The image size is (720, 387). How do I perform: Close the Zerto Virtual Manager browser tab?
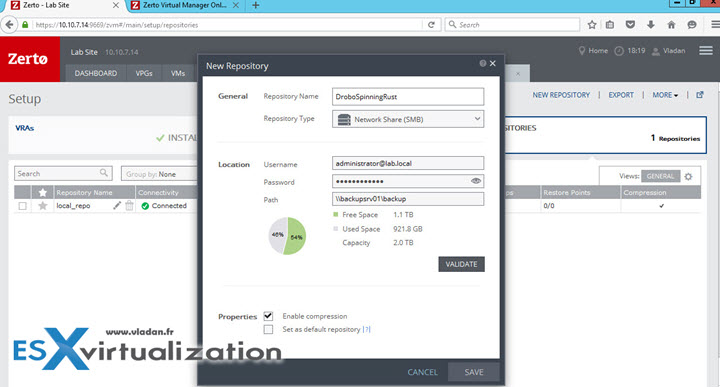click(x=236, y=6)
